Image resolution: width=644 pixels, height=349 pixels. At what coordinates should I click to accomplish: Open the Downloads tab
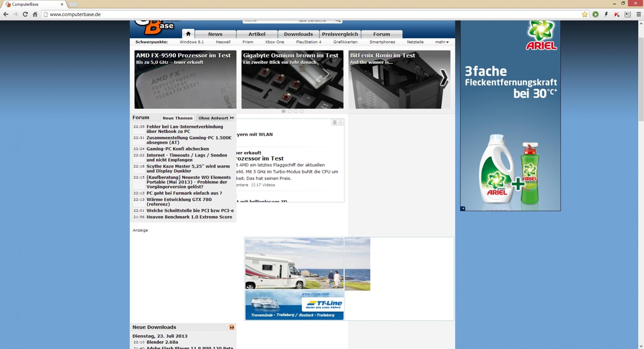298,34
